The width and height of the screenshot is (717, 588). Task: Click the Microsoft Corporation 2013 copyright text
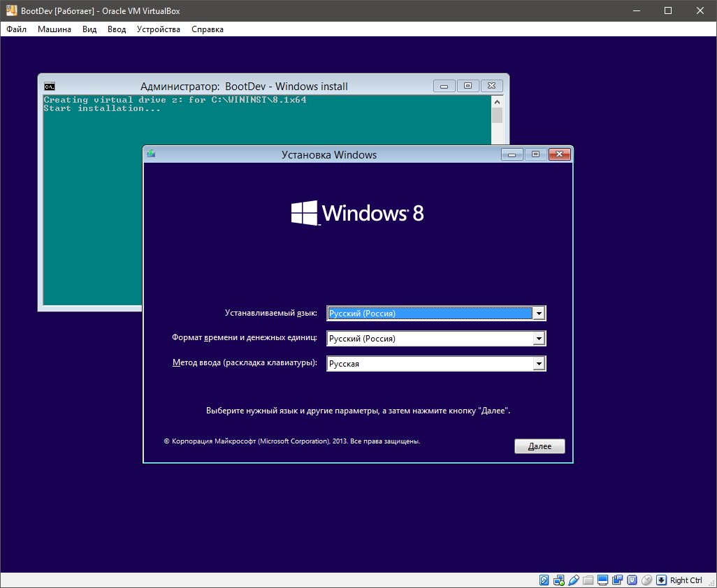pyautogui.click(x=292, y=441)
